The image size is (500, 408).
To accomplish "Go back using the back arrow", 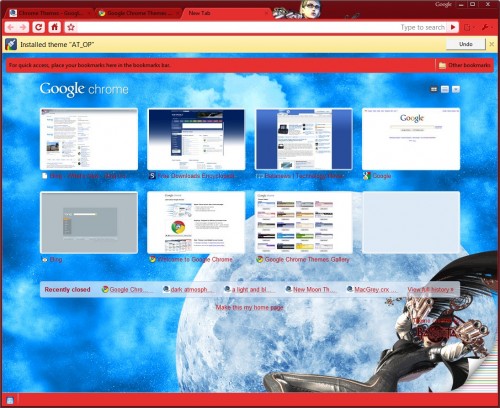I will [11, 27].
